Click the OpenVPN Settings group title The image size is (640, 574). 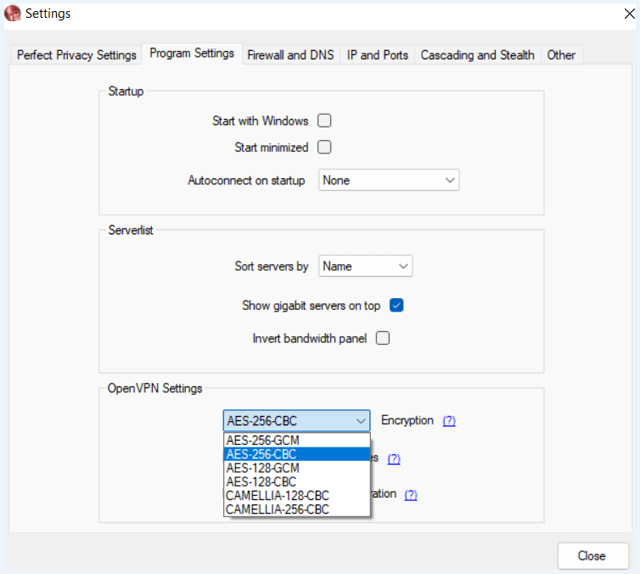pyautogui.click(x=155, y=388)
